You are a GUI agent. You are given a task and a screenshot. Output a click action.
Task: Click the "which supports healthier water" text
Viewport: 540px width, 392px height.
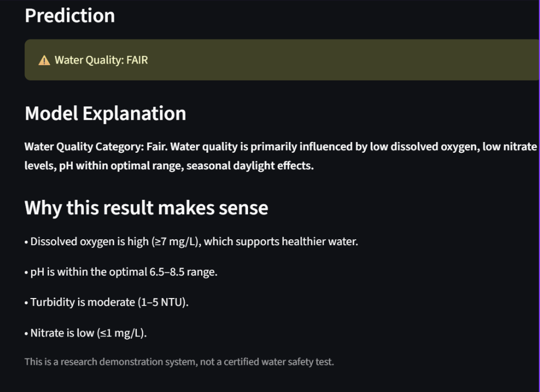pyautogui.click(x=281, y=241)
